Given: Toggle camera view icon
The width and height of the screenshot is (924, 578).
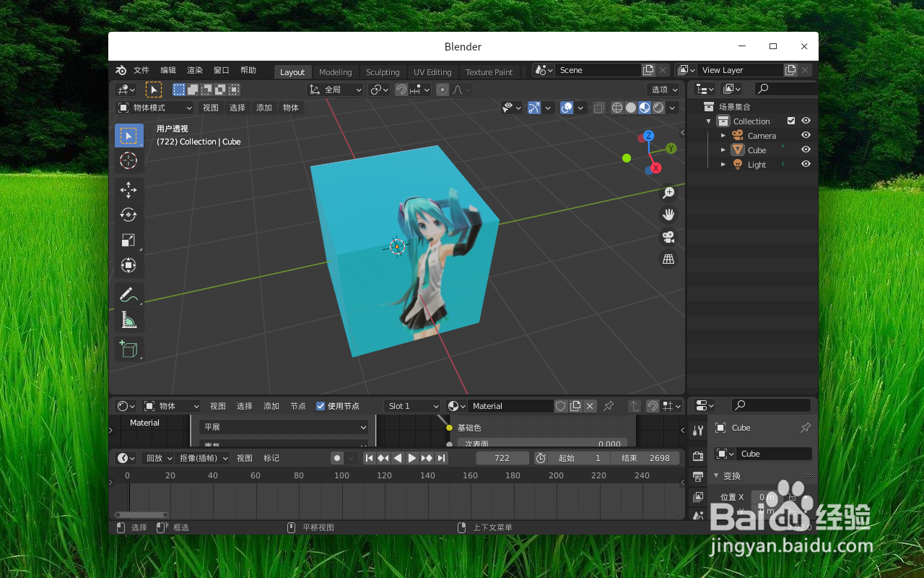Looking at the screenshot, I should (x=668, y=237).
